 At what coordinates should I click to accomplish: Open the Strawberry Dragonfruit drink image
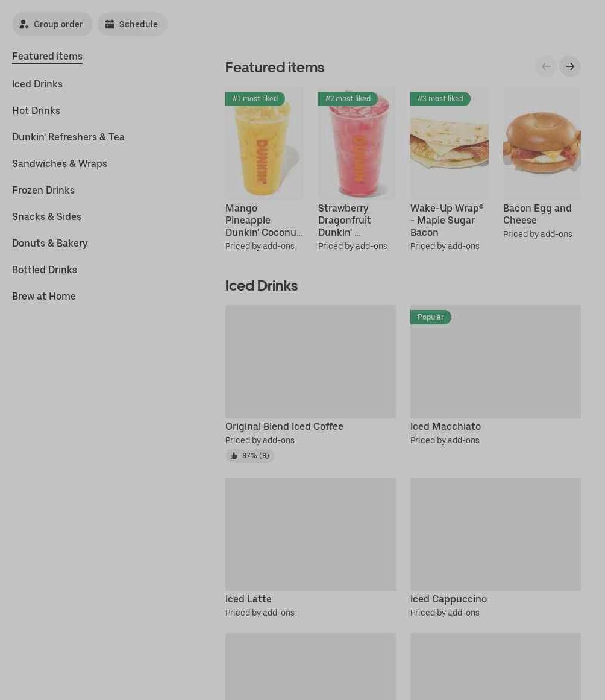pos(357,143)
